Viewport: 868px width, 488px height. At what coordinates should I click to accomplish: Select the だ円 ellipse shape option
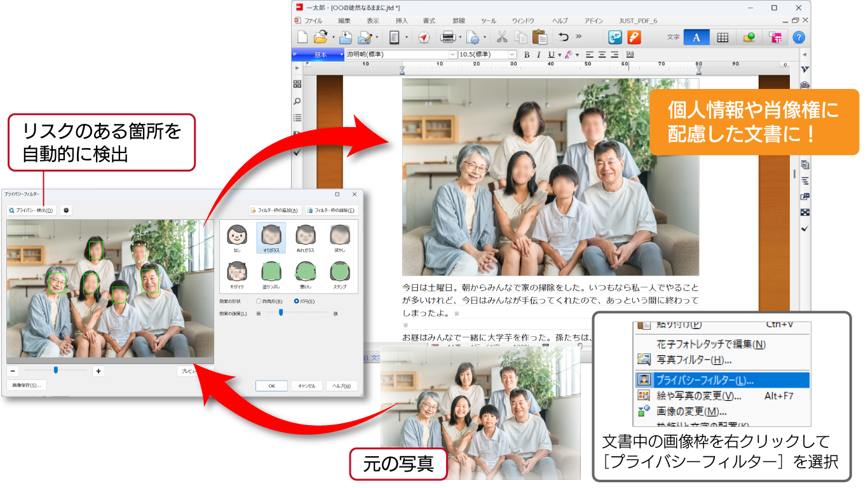(x=297, y=301)
